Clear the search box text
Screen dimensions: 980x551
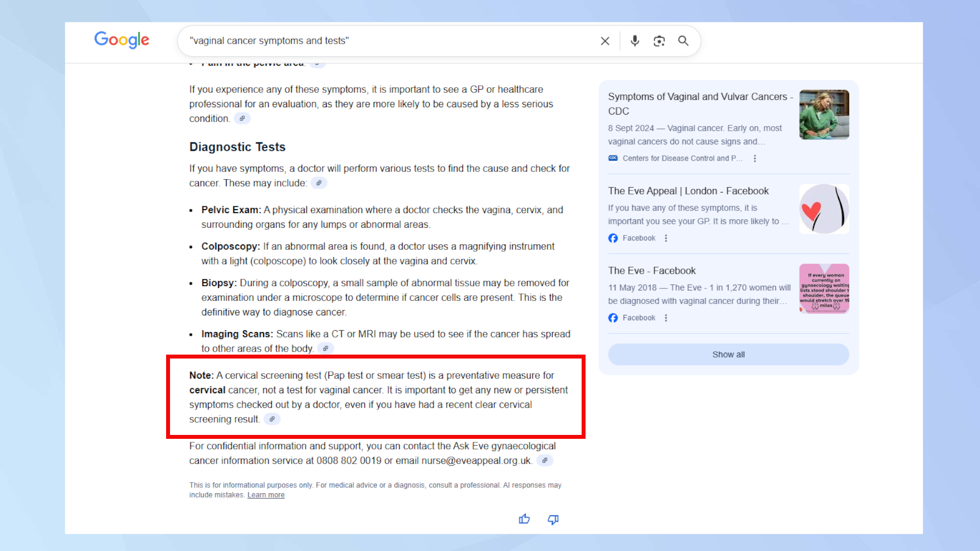pos(605,41)
